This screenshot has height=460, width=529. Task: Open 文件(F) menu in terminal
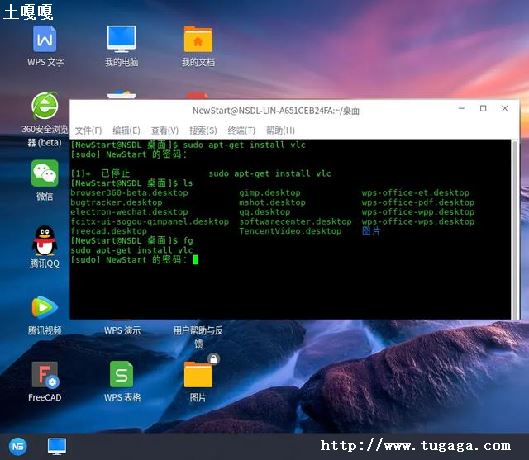pos(88,130)
